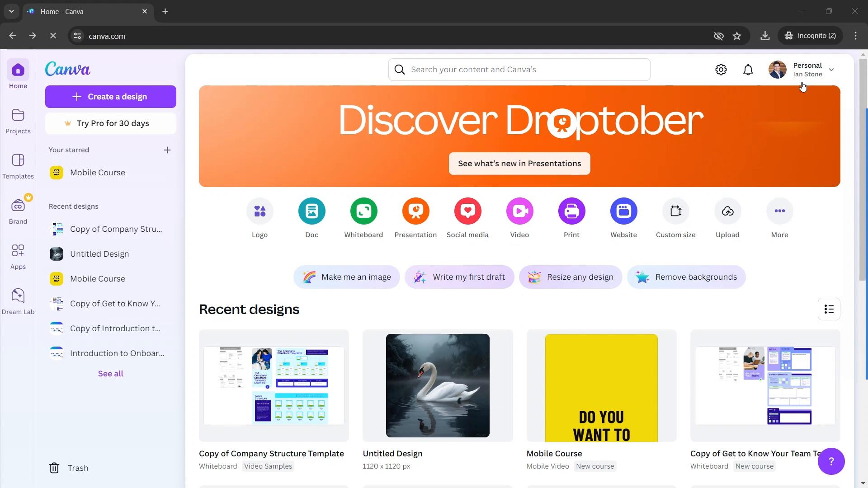Click Try Pro for 30 days button
Screen dimensions: 868x488
(x=110, y=123)
